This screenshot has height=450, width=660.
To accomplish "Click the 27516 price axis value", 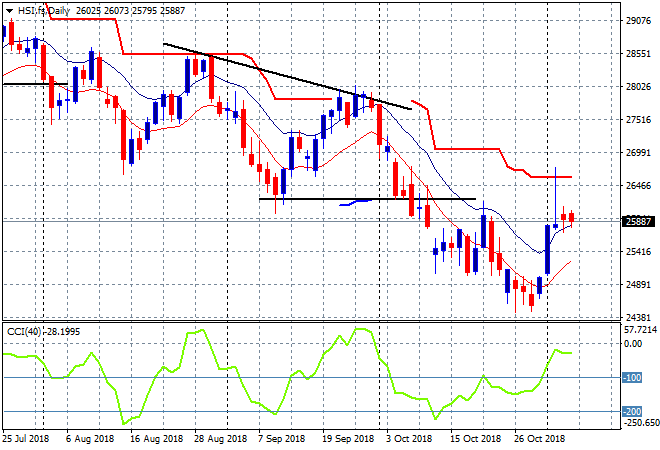I will click(639, 120).
